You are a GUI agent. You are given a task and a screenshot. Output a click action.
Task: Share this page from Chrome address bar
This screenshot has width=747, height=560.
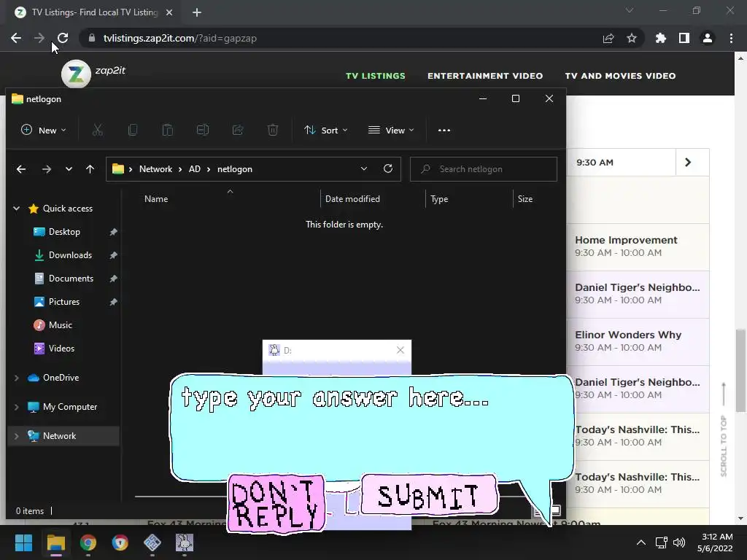pyautogui.click(x=608, y=38)
